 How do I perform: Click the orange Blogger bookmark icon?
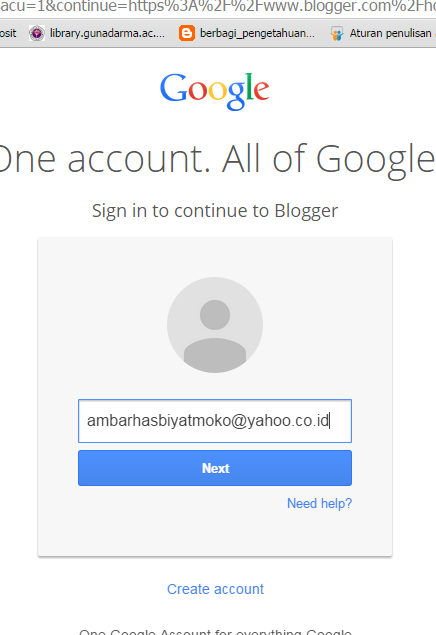pyautogui.click(x=187, y=33)
